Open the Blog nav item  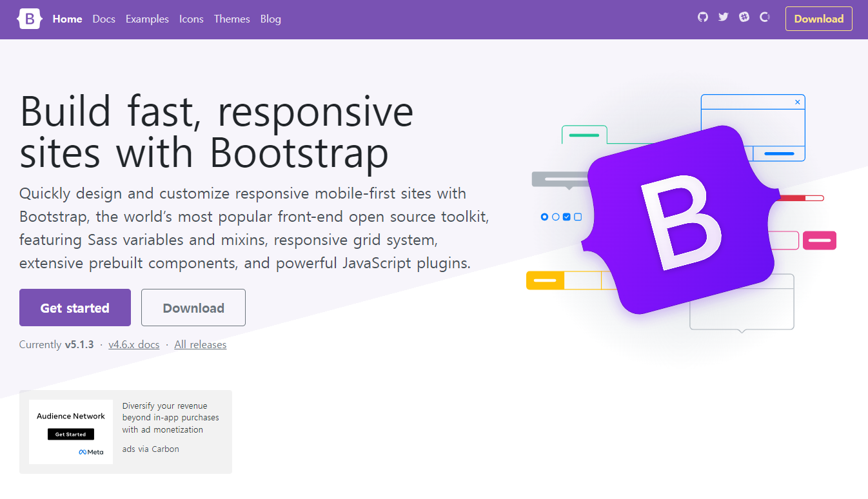coord(271,19)
